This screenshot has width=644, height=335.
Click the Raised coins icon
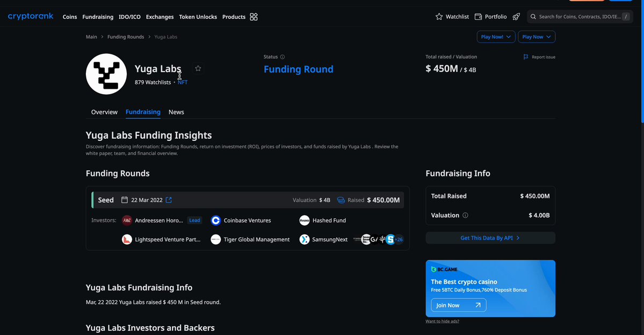pyautogui.click(x=341, y=200)
